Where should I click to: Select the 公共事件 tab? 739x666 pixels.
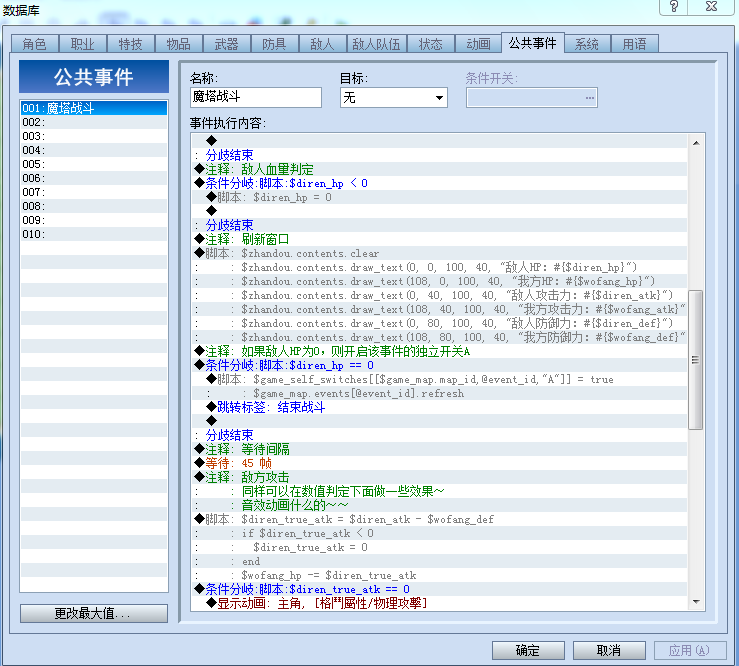click(533, 43)
